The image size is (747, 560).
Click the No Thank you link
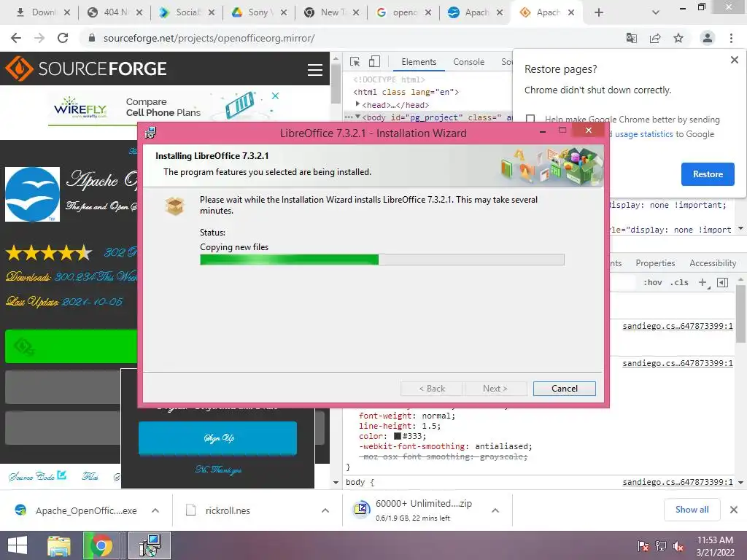(x=218, y=470)
